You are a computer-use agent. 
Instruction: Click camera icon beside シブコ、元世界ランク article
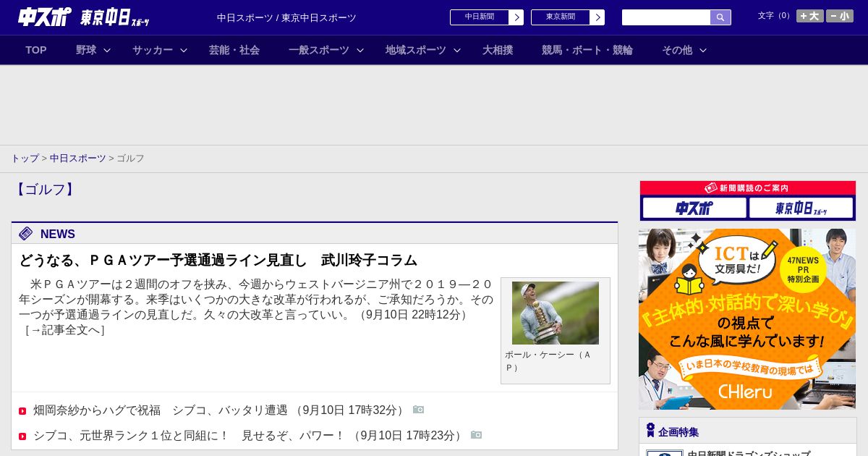click(476, 434)
